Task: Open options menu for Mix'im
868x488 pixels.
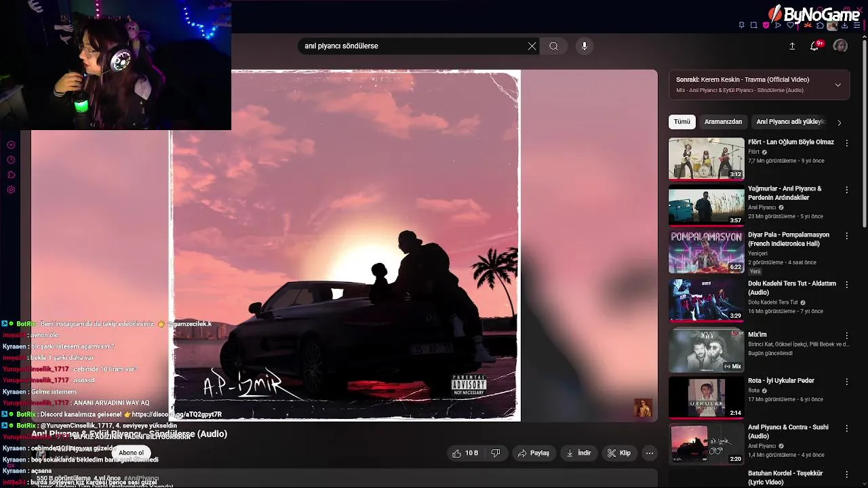Action: (846, 335)
